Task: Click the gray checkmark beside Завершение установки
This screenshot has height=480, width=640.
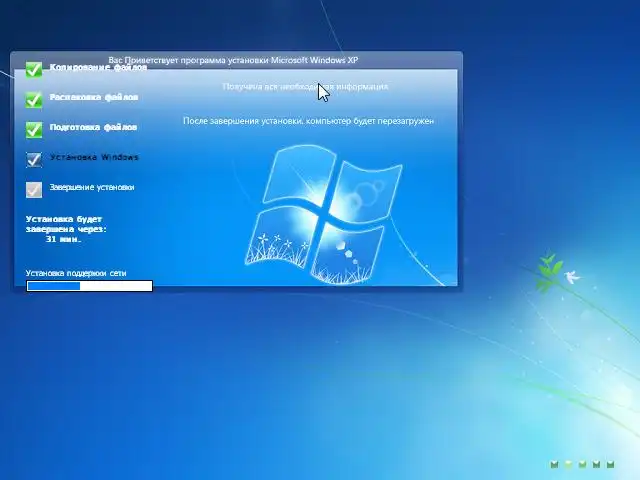Action: 34,189
